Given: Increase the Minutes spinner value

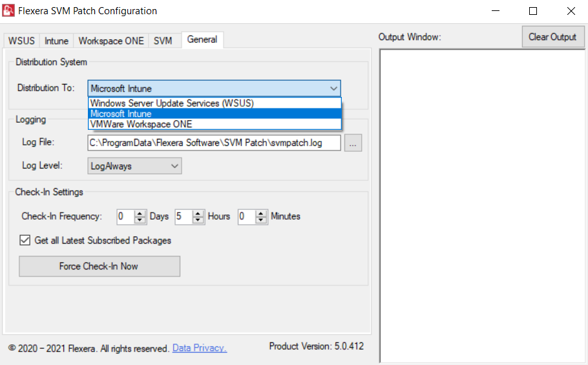Looking at the screenshot, I should [261, 213].
